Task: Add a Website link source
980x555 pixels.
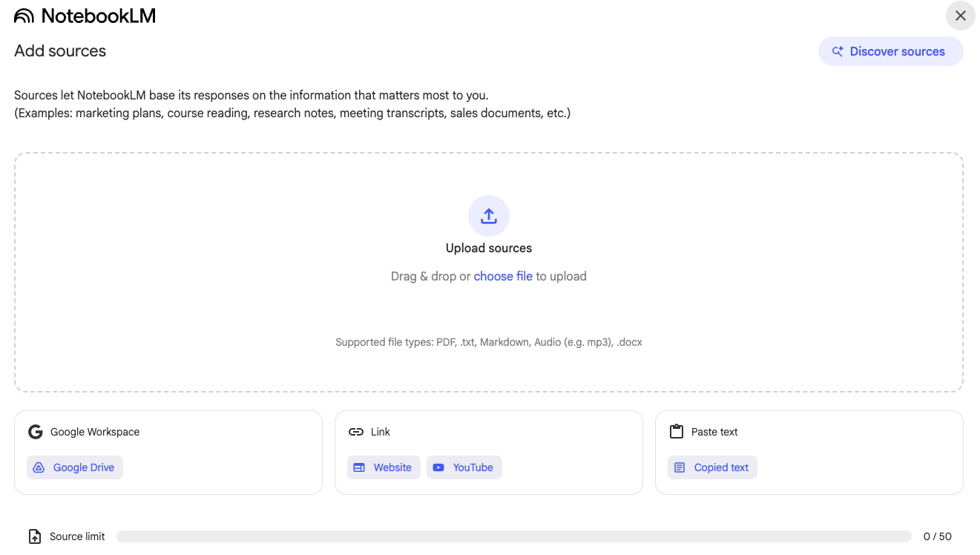Action: (x=384, y=467)
